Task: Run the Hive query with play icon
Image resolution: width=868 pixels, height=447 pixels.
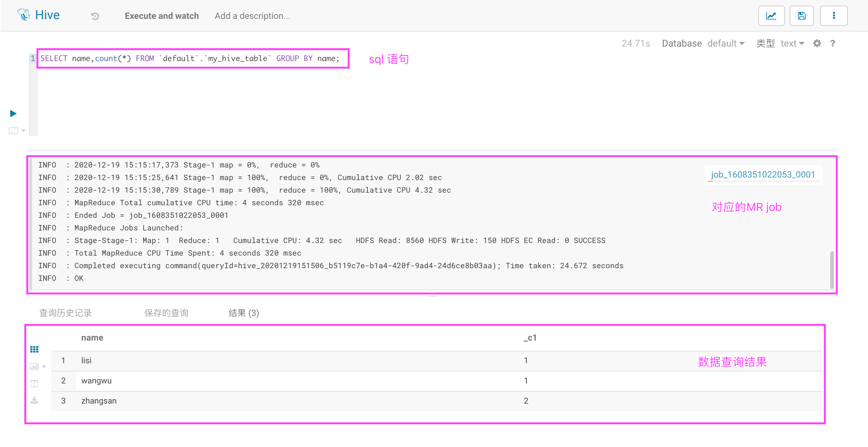Action: click(13, 113)
